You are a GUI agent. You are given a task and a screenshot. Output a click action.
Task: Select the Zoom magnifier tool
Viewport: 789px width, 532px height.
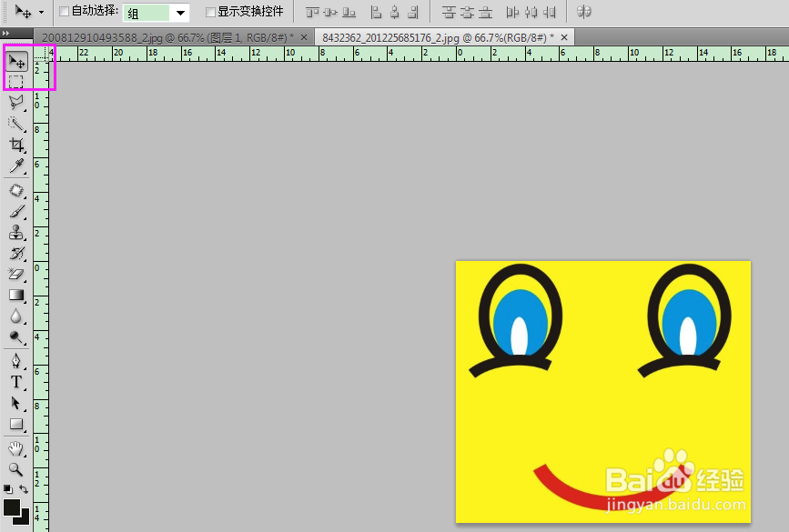16,469
